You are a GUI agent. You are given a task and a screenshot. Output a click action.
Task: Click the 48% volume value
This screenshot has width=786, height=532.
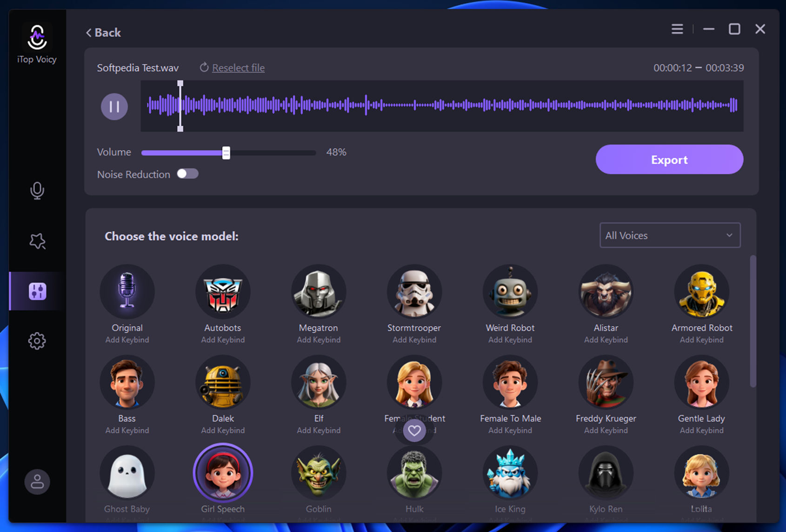click(336, 153)
